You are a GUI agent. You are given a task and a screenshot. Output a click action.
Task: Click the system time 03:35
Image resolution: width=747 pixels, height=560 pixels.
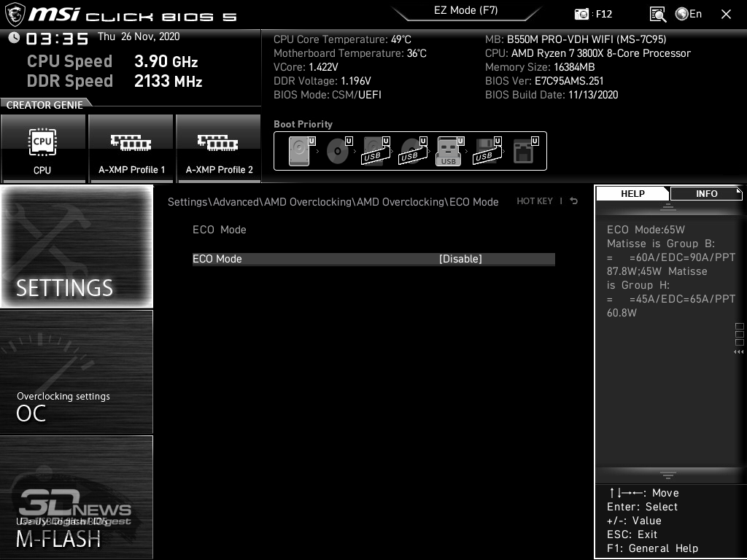pos(57,39)
